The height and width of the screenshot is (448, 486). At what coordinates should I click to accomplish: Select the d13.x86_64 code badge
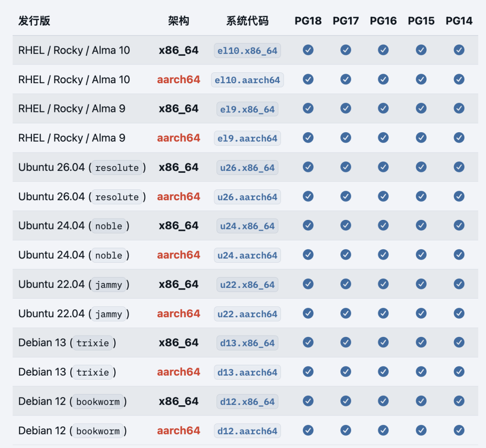pyautogui.click(x=247, y=343)
